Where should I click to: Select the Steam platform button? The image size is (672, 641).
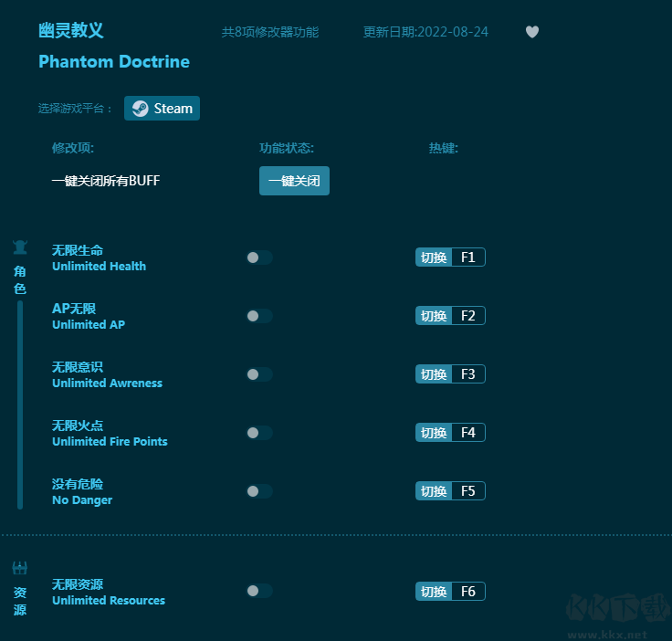tap(162, 108)
